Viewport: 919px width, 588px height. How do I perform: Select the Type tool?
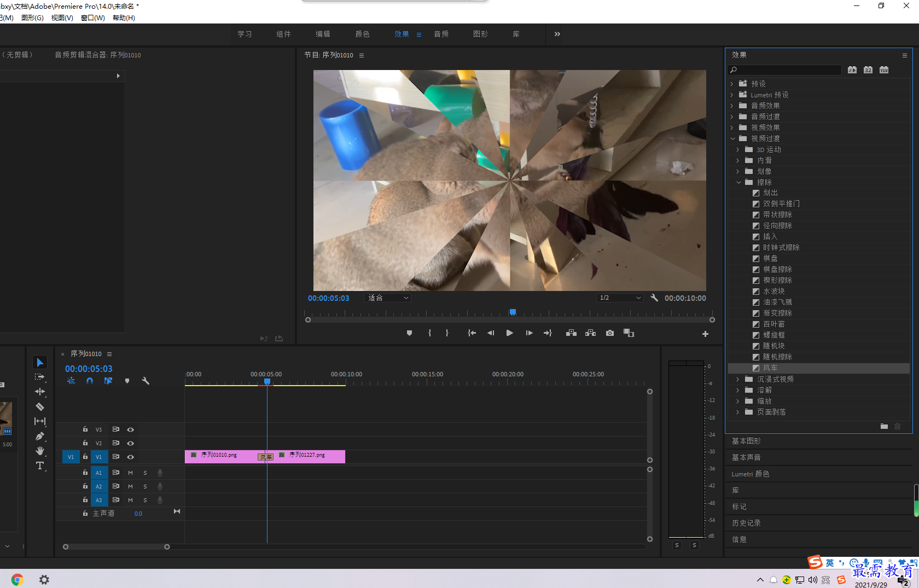coord(40,465)
